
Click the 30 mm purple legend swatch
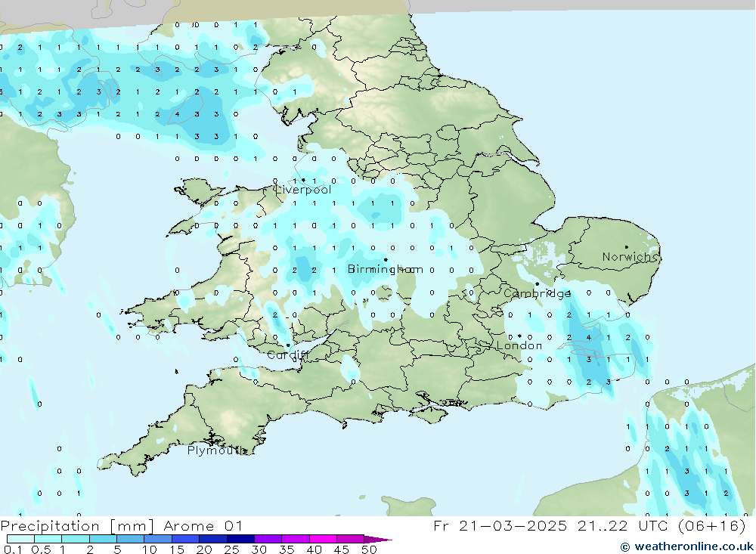click(x=268, y=539)
